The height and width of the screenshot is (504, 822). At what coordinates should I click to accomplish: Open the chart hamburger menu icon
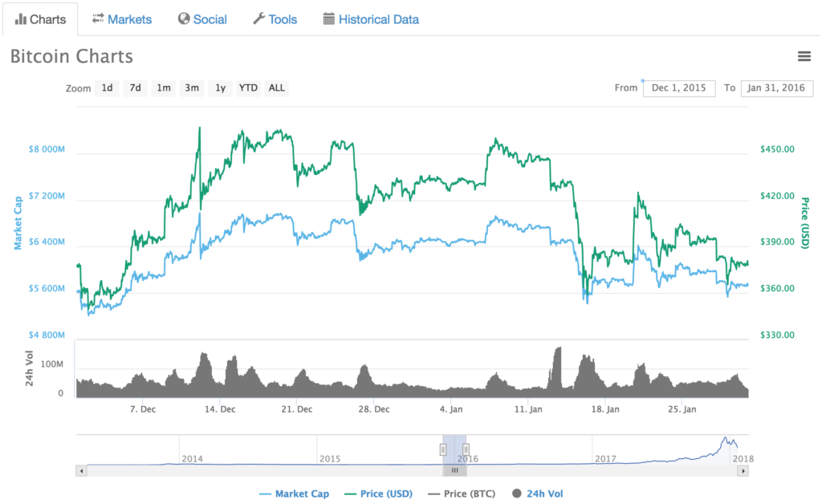tap(804, 56)
